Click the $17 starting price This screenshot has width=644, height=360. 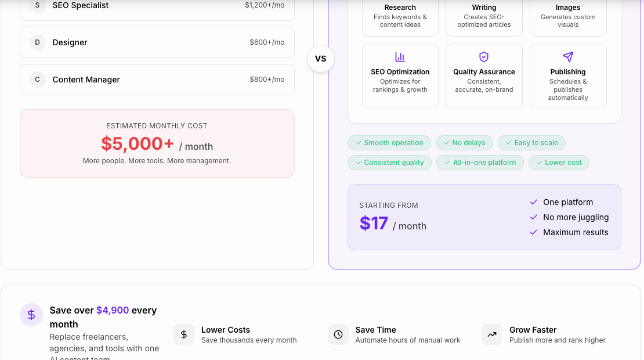point(374,224)
